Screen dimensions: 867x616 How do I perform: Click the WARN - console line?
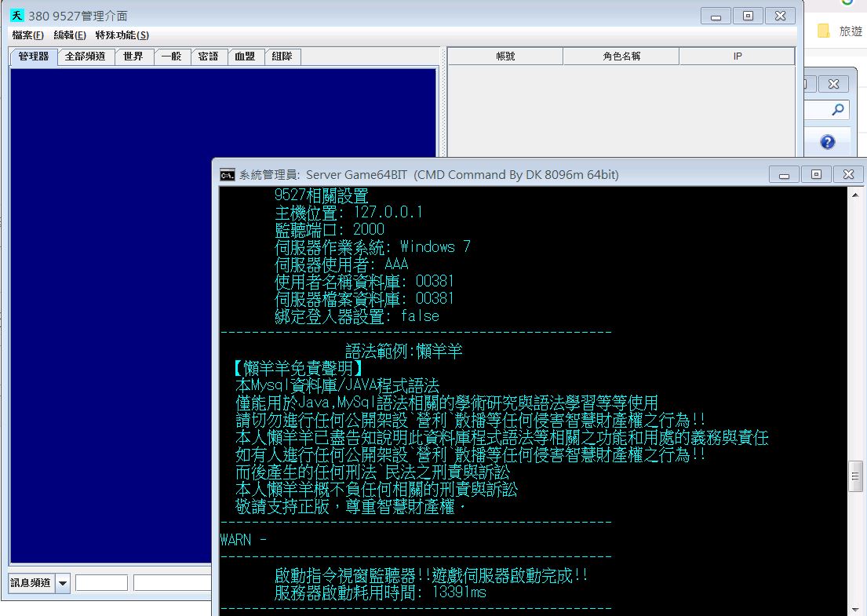coord(243,540)
